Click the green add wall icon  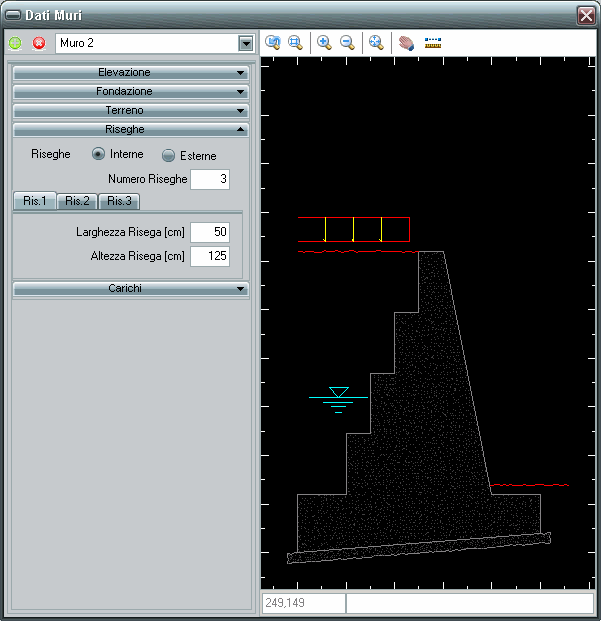[x=15, y=43]
